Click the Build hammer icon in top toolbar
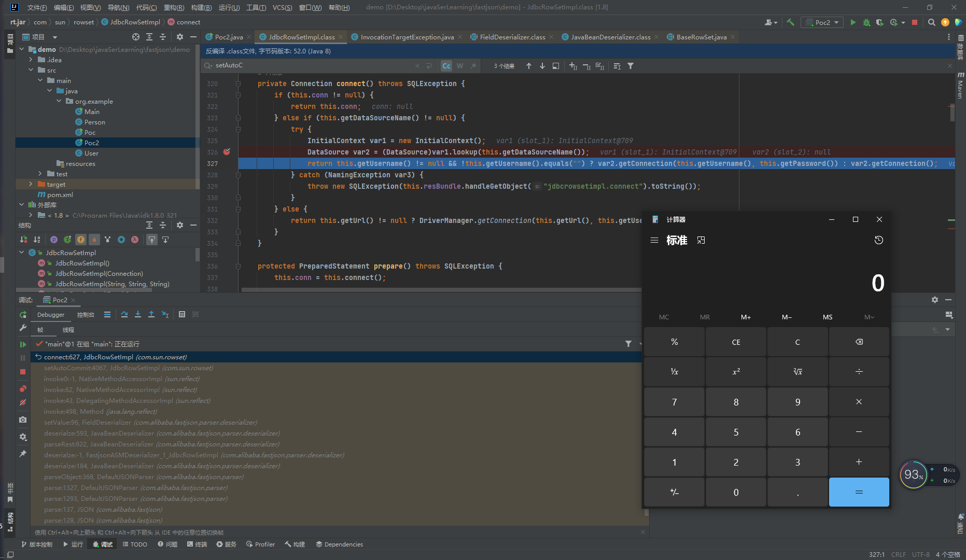Image resolution: width=966 pixels, height=560 pixels. (x=790, y=22)
